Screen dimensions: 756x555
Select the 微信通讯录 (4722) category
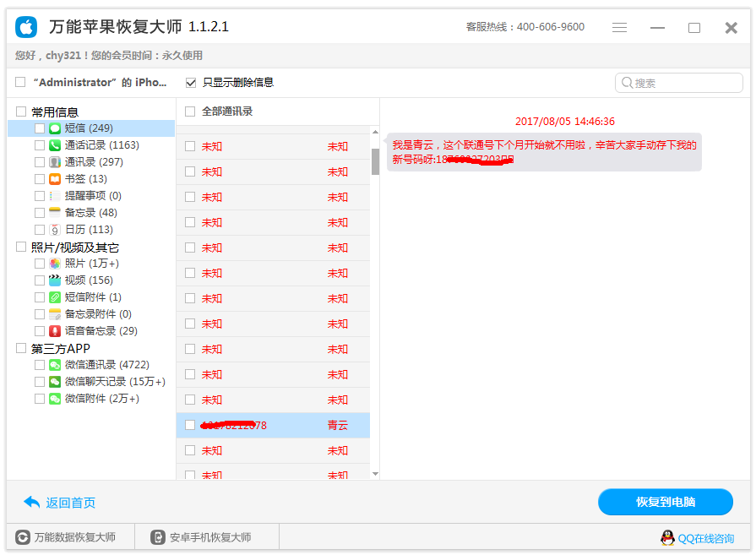pos(107,365)
